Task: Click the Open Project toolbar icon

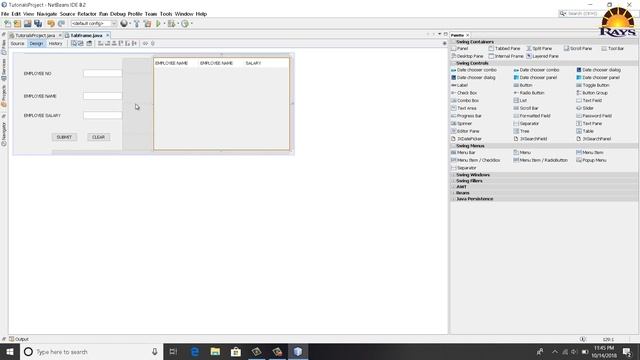Action: click(x=28, y=24)
